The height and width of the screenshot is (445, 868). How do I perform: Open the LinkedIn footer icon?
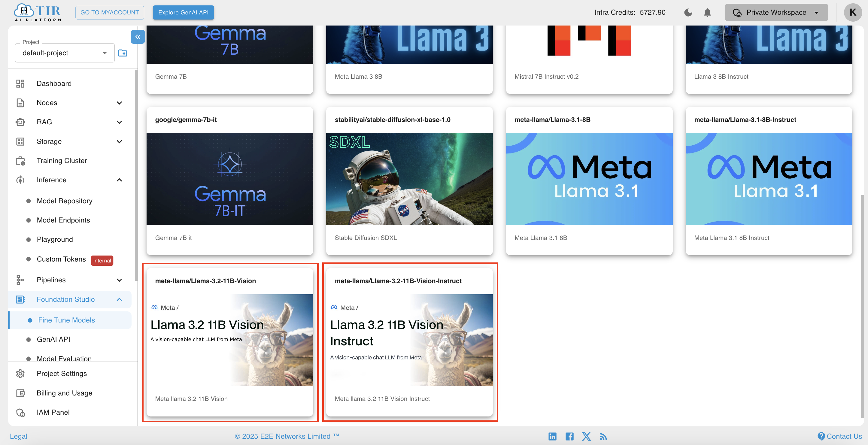552,437
